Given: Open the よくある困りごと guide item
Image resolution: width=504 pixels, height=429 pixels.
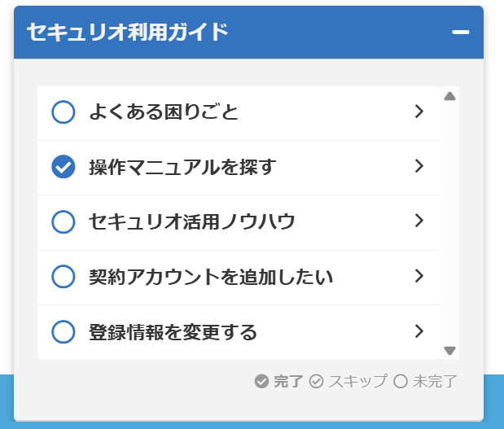Looking at the screenshot, I should pos(164,112).
